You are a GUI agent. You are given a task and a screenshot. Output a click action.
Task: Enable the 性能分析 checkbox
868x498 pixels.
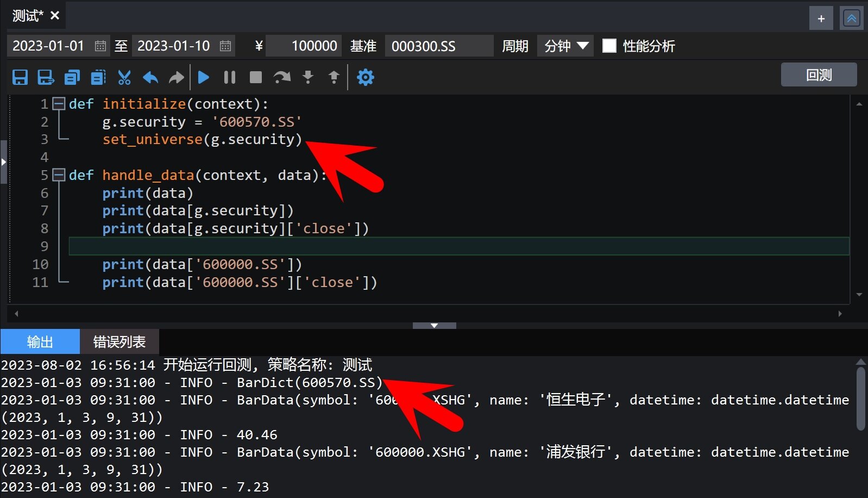point(609,46)
